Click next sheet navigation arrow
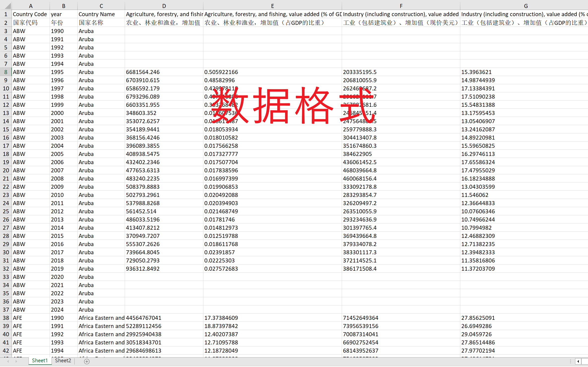This screenshot has width=588, height=367. (x=16, y=361)
